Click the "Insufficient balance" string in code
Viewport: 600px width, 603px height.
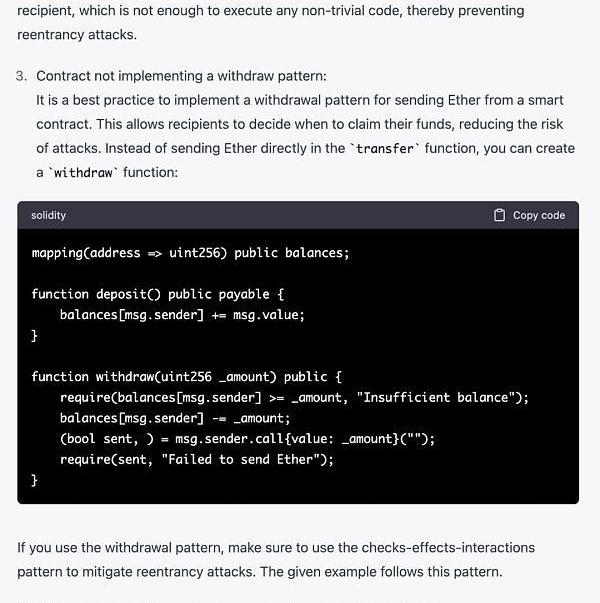[438, 397]
